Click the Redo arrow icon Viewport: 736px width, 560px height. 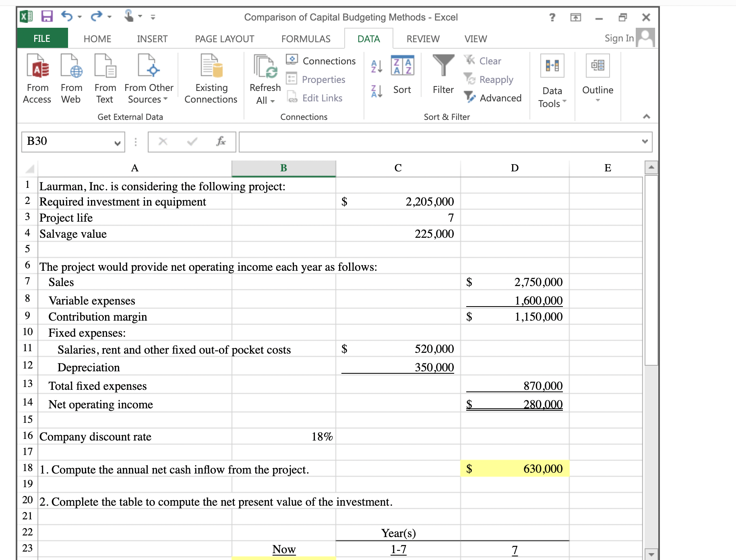click(97, 16)
